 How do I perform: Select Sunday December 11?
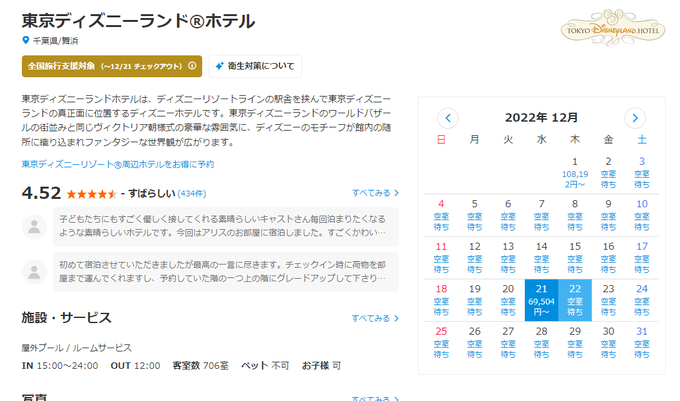pyautogui.click(x=441, y=258)
